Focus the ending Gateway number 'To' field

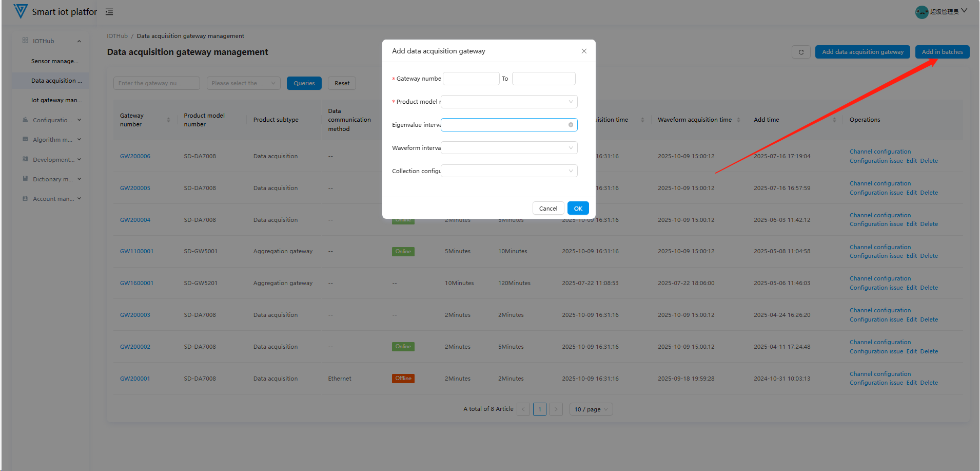click(x=544, y=79)
